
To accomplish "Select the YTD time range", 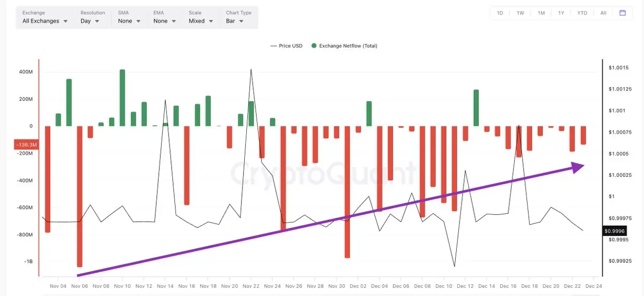I will coord(582,13).
